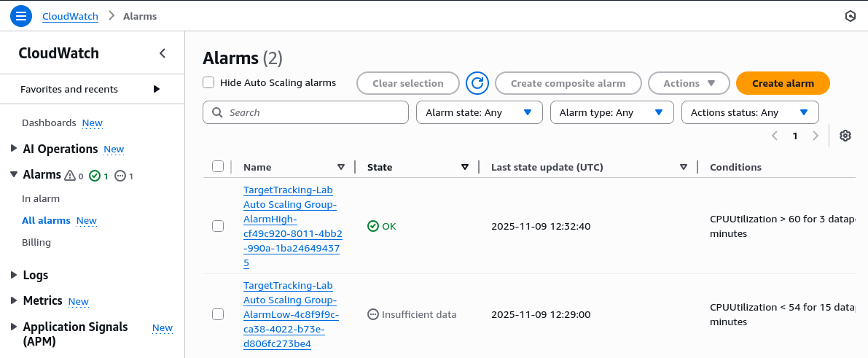Collapse the CloudWatch sidebar with chevron
The width and height of the screenshot is (868, 358).
(163, 53)
